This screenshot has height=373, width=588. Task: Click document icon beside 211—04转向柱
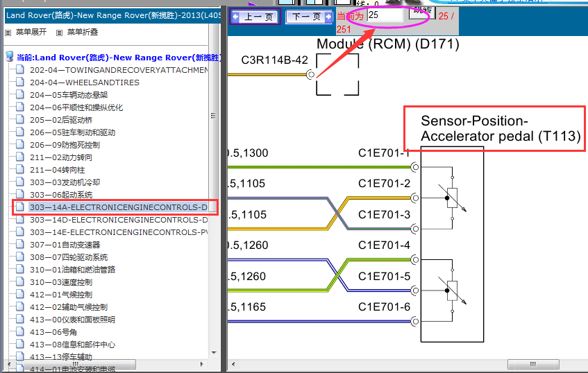20,169
